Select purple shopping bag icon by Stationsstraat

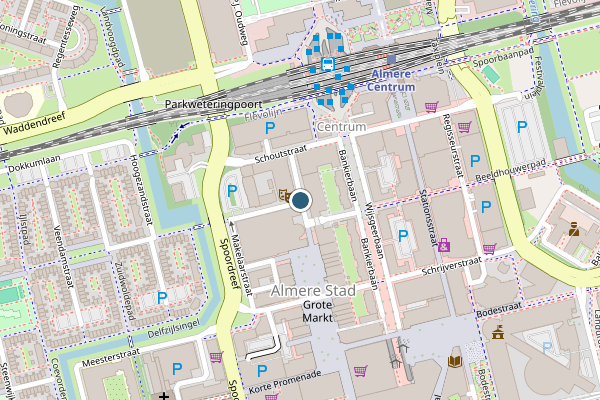[x=444, y=245]
